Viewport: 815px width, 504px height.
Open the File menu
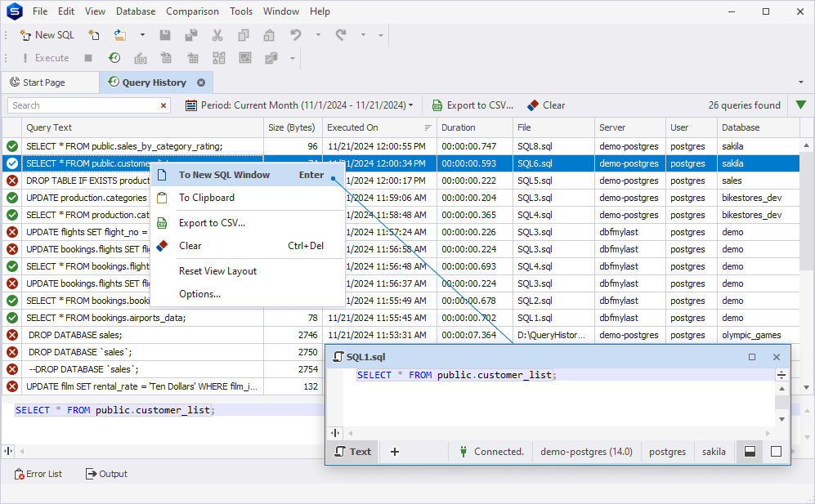tap(39, 11)
